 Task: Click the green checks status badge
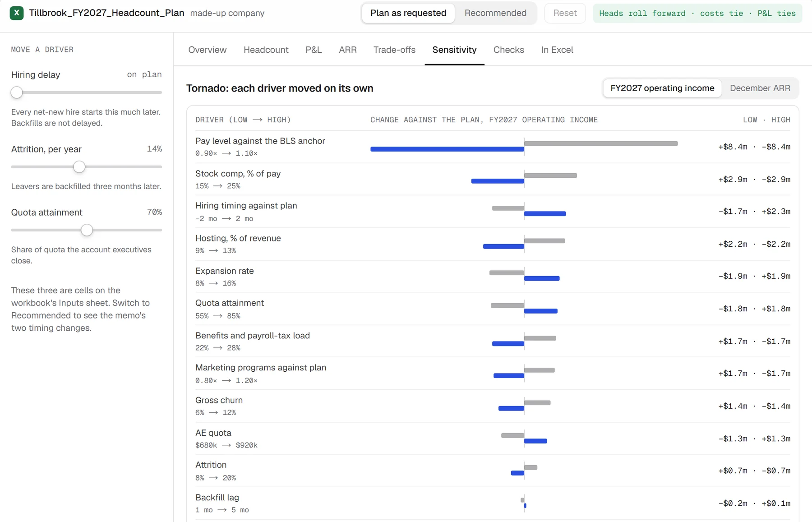point(697,14)
